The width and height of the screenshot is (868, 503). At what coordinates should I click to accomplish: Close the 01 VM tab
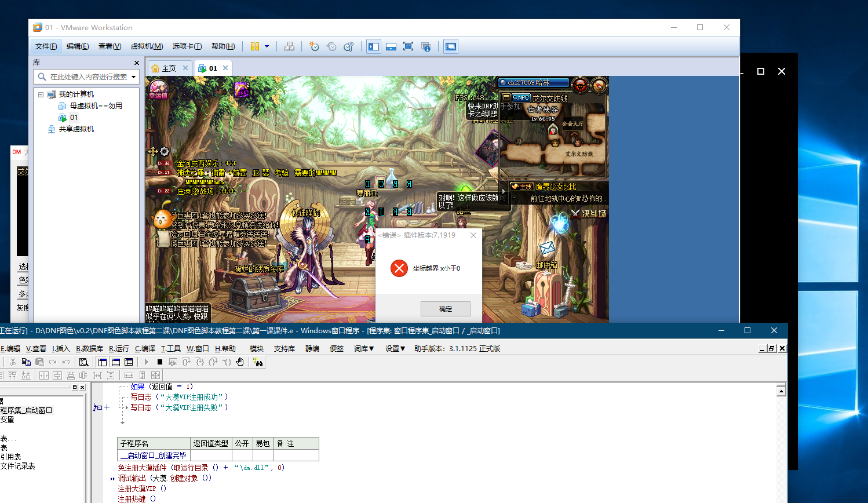(225, 68)
